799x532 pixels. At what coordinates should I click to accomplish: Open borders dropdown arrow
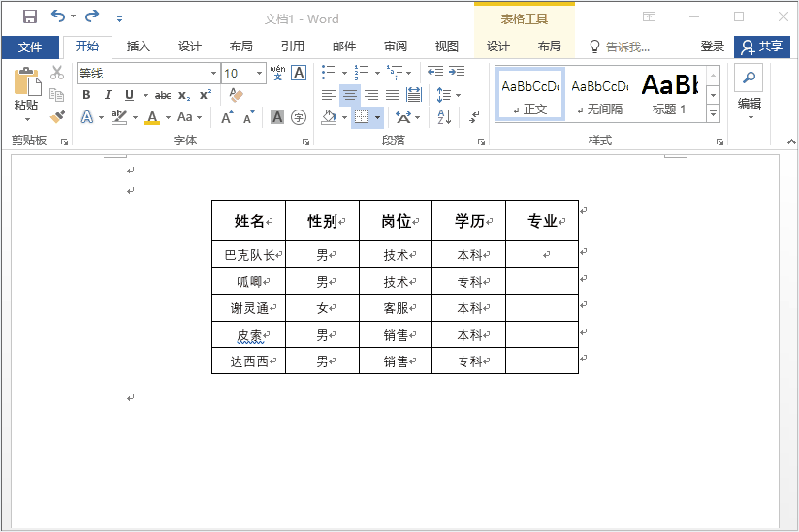pyautogui.click(x=377, y=117)
